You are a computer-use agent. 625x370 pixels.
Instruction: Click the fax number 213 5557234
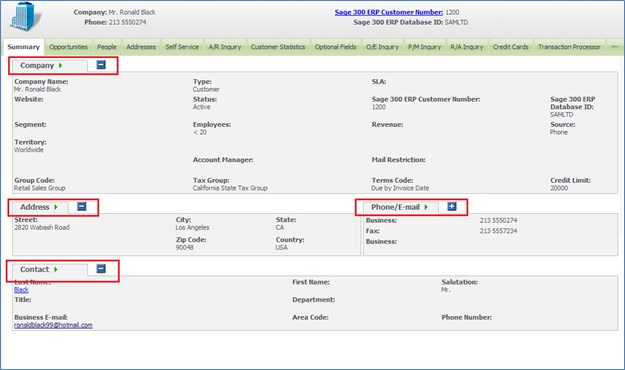(x=498, y=231)
